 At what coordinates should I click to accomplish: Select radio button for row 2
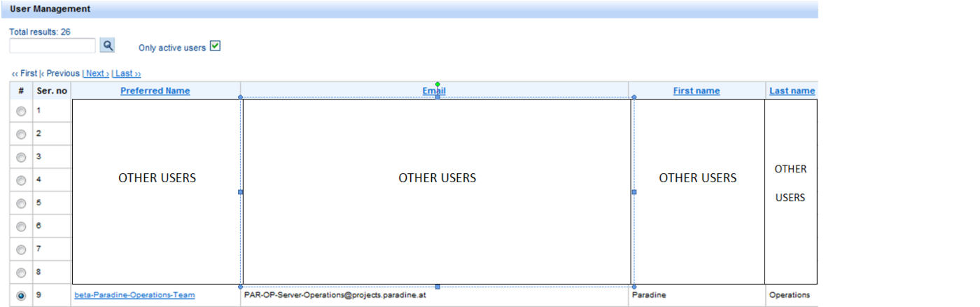point(21,134)
